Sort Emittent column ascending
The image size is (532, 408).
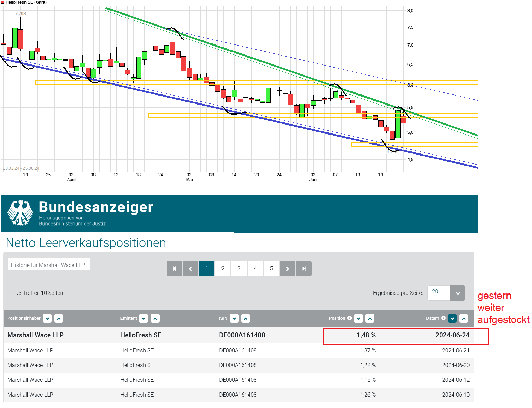click(155, 318)
